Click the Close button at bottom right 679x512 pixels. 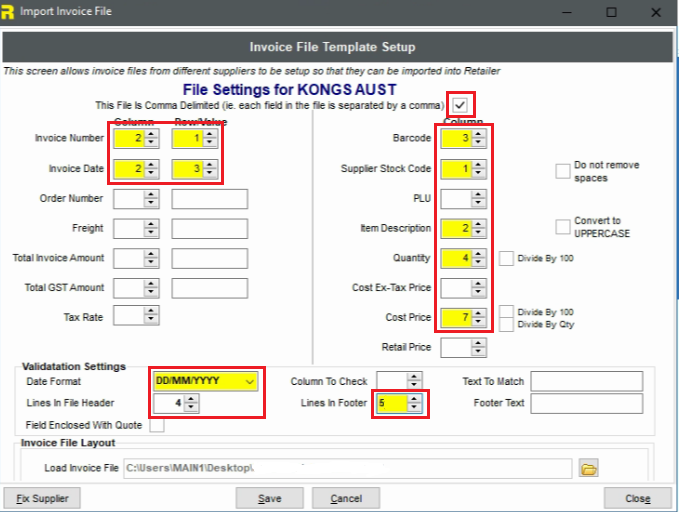tap(637, 498)
